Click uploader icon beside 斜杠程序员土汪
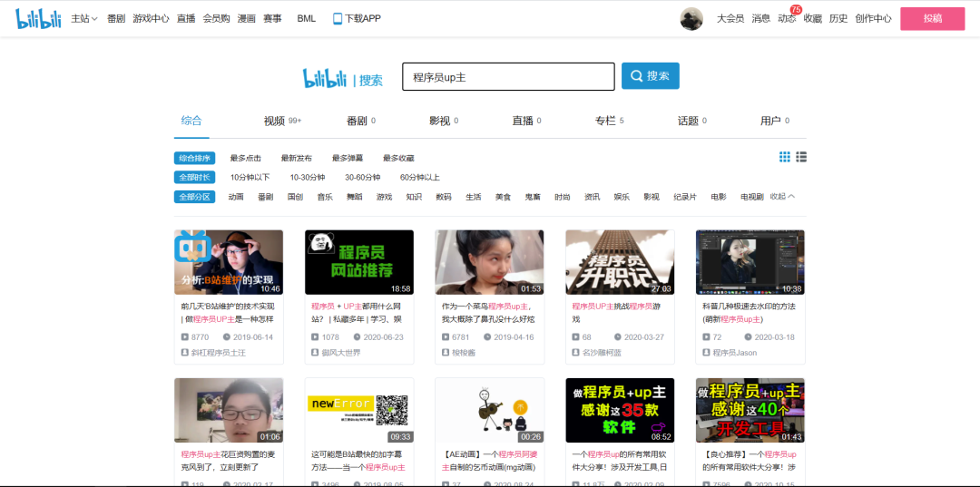Image resolution: width=980 pixels, height=487 pixels. coord(185,353)
